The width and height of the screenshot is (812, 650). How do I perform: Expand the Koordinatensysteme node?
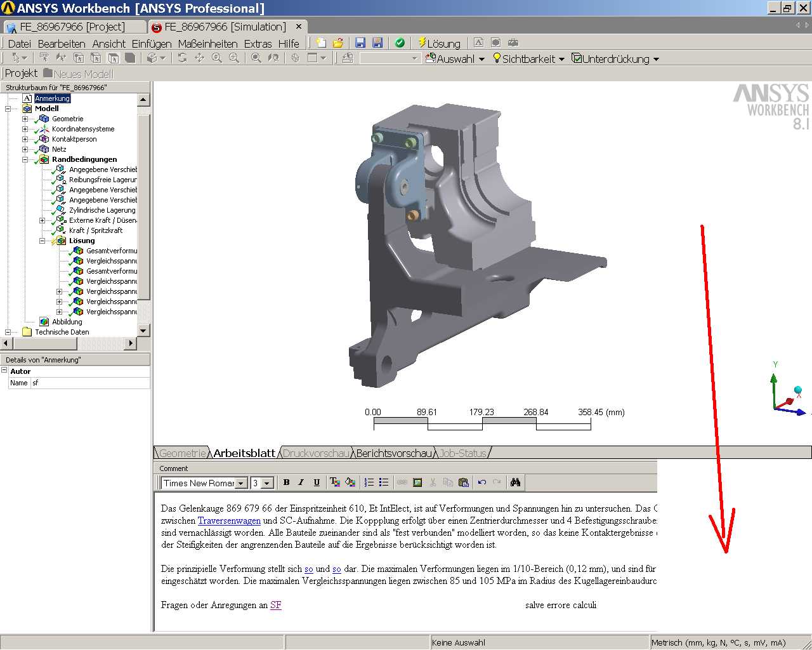pos(25,129)
